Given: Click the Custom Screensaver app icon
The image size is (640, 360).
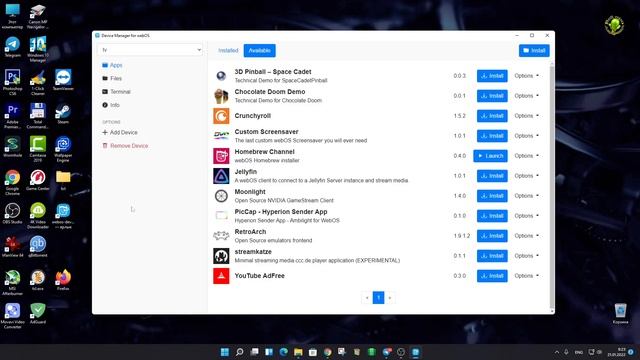Looking at the screenshot, I should pyautogui.click(x=221, y=136).
